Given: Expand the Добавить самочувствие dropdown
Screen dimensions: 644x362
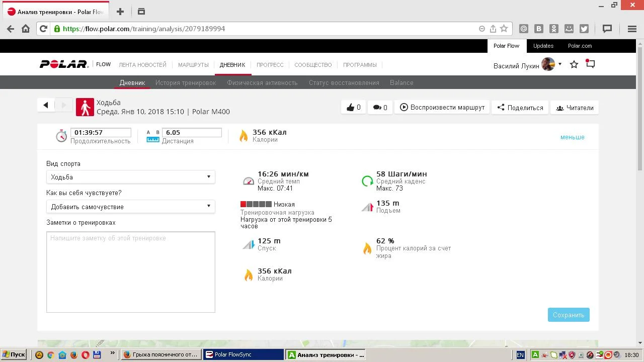Looking at the screenshot, I should tap(130, 207).
